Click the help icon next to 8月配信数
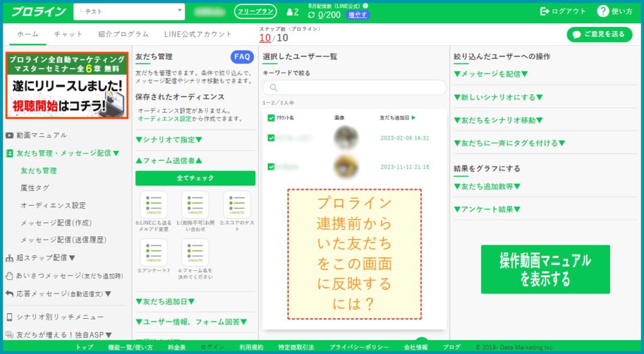This screenshot has width=644, height=354. pos(365,6)
